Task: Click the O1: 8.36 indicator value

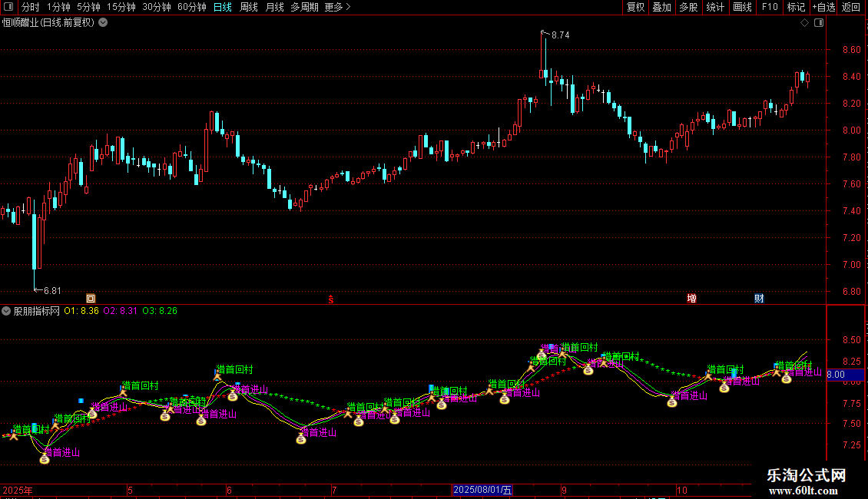Action: tap(81, 311)
